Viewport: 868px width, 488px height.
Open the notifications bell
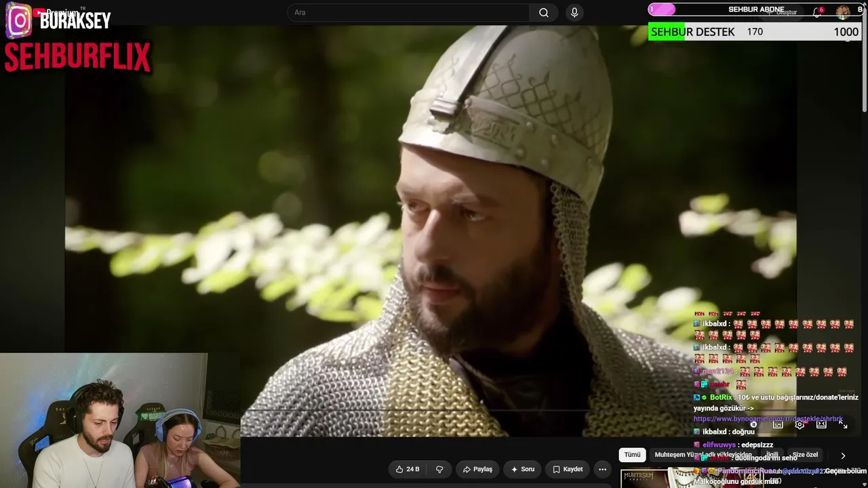click(818, 12)
